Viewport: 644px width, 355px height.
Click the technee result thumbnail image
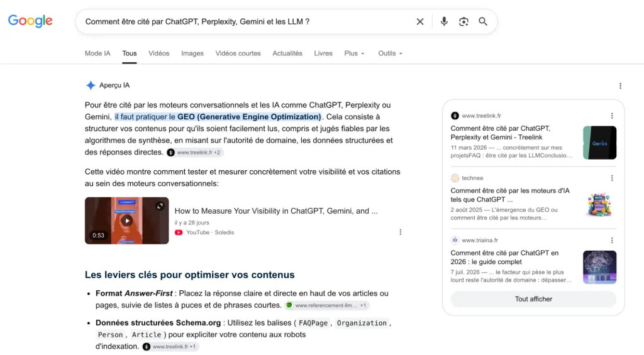click(599, 205)
